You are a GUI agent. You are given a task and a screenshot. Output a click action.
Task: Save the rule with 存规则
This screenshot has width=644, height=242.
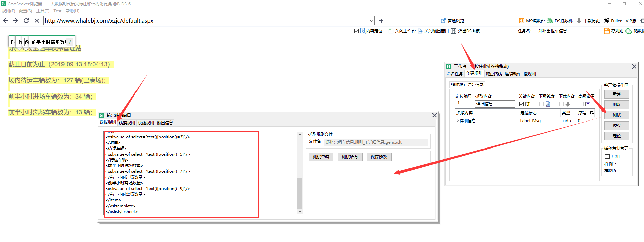point(614,31)
